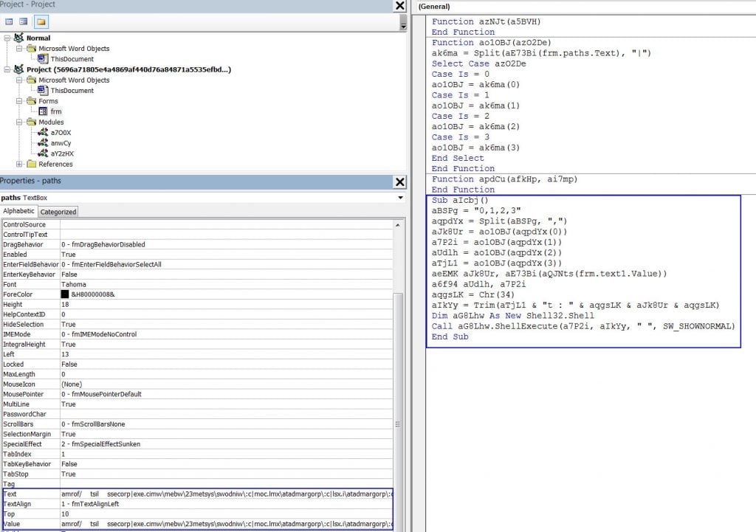Click the View Object icon in Project toolbar
The height and width of the screenshot is (532, 756).
(x=23, y=21)
